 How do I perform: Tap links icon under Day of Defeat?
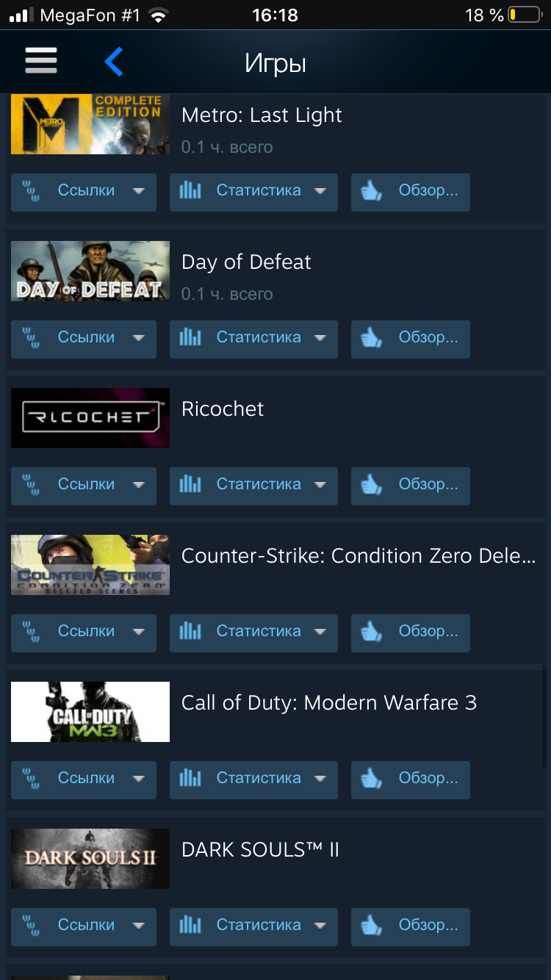31,338
